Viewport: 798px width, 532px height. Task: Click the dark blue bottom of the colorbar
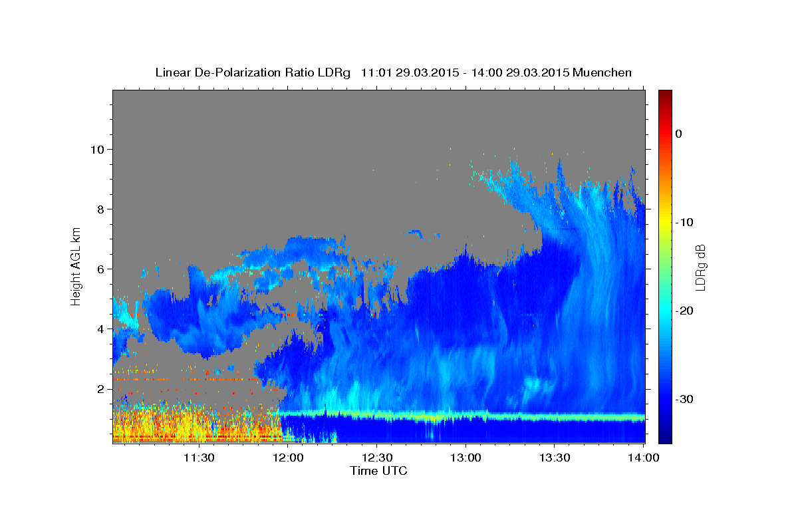point(665,436)
